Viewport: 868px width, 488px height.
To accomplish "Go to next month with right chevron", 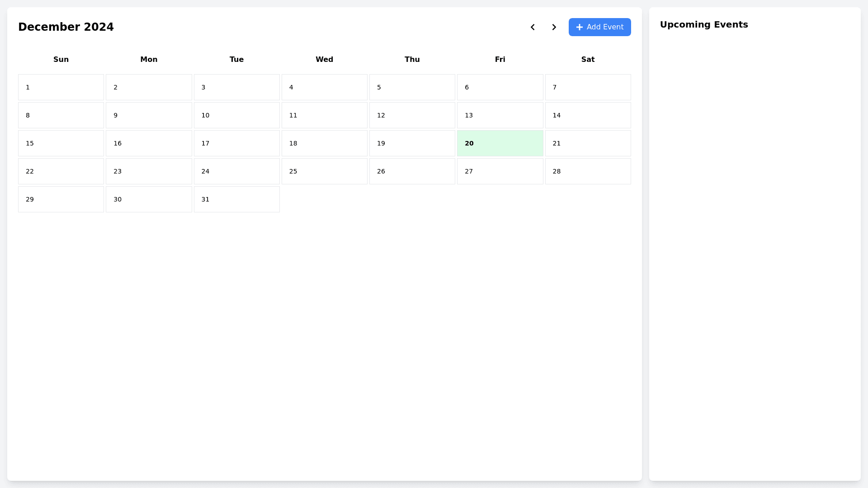I will click(554, 27).
